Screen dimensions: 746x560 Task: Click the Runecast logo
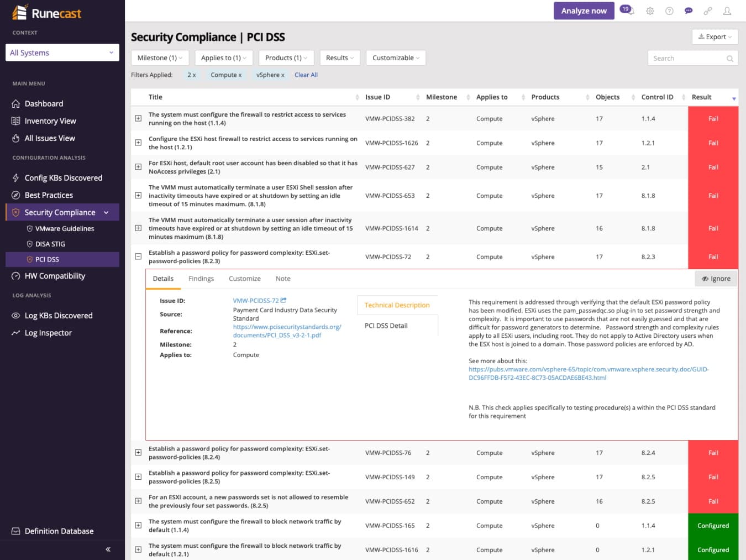point(46,12)
